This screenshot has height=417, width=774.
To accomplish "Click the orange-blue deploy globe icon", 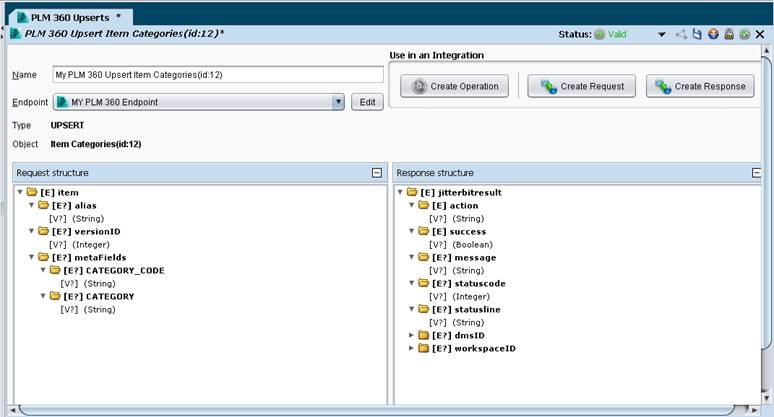I will tap(713, 34).
